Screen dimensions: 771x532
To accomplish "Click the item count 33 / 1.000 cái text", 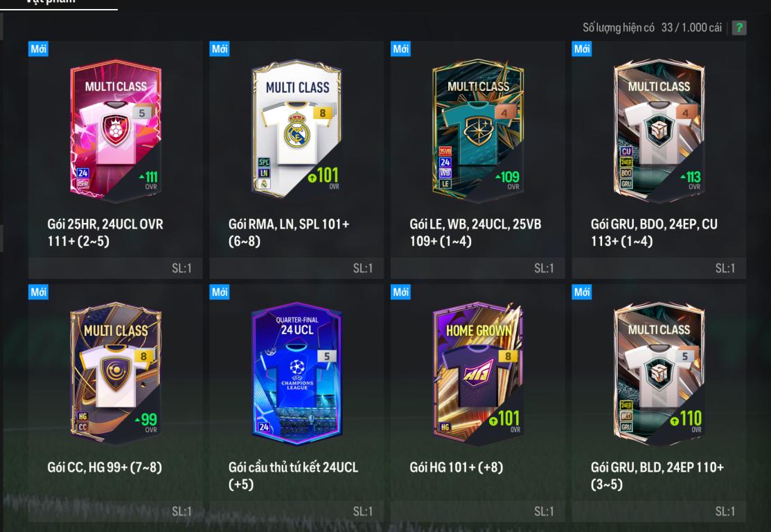I will pyautogui.click(x=691, y=28).
